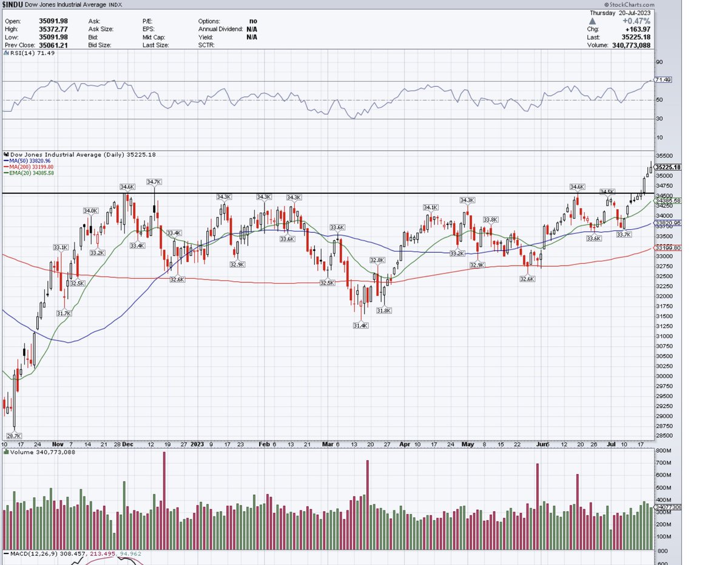Click the 28.7K low price label
This screenshot has width=728, height=565.
13,436
